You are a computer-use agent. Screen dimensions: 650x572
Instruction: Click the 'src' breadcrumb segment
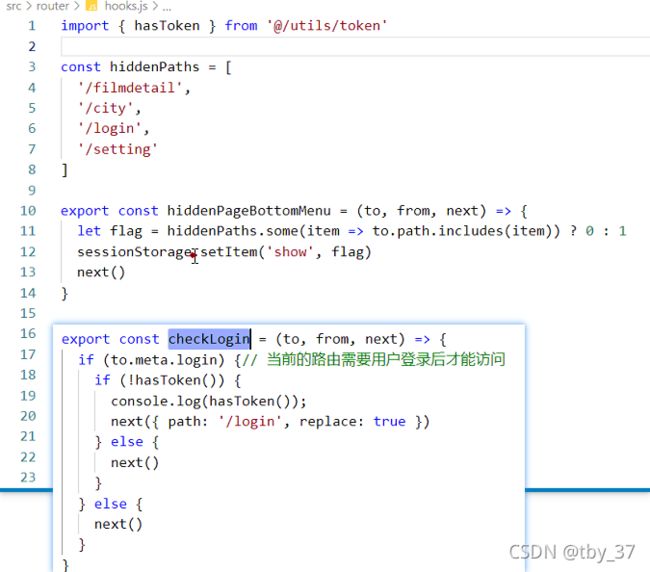[x=13, y=6]
